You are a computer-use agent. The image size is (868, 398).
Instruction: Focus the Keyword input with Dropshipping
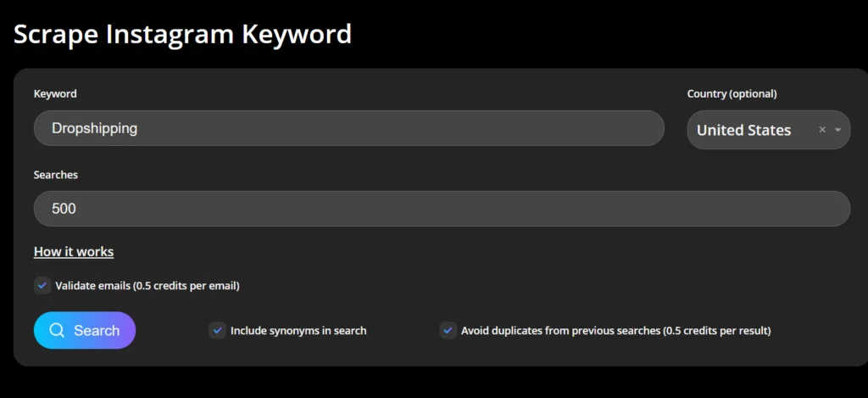point(348,128)
